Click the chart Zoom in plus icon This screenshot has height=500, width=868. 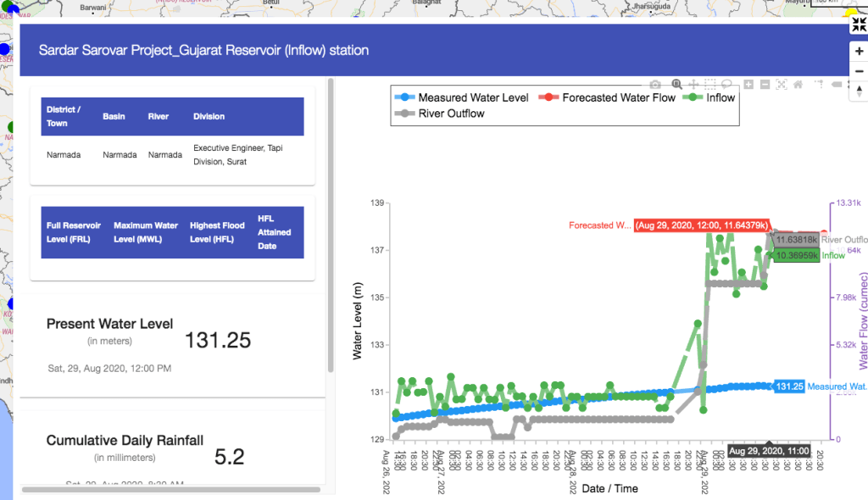pyautogui.click(x=748, y=85)
